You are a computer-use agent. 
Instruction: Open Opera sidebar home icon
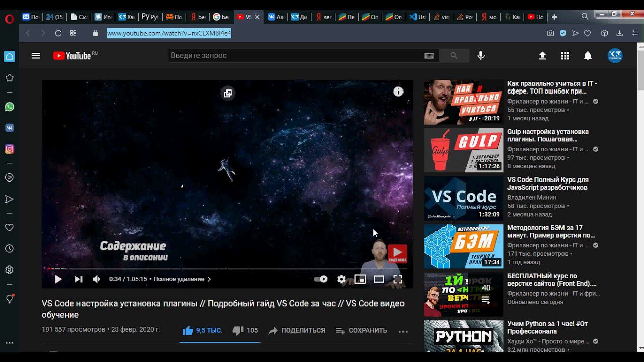[9, 56]
